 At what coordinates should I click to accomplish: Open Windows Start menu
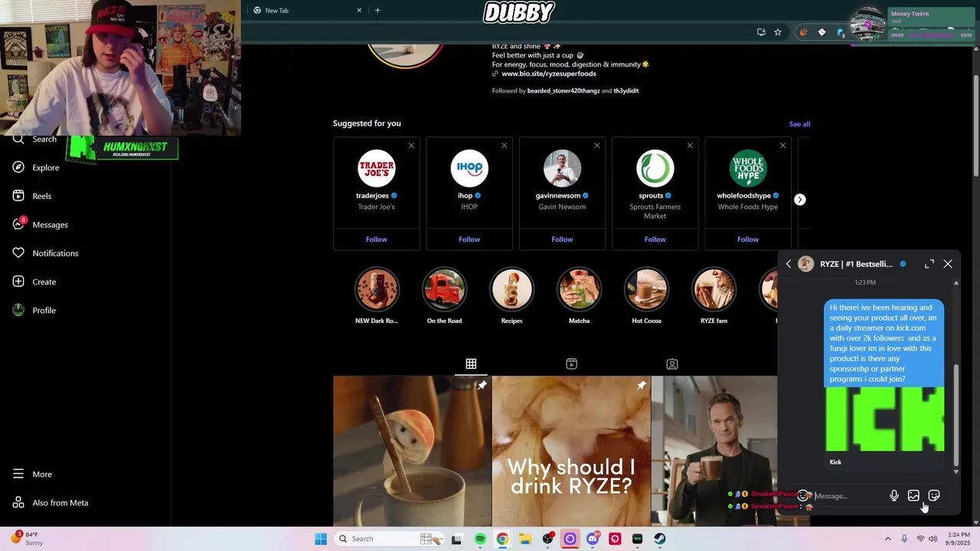pyautogui.click(x=321, y=539)
